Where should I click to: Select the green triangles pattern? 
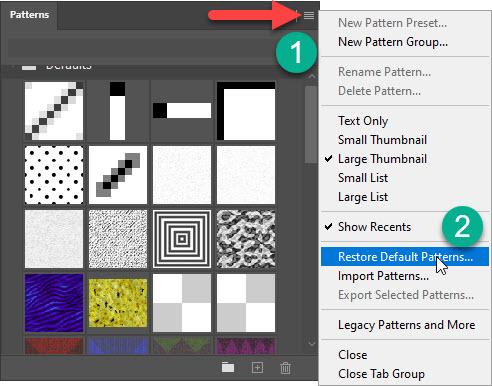click(x=182, y=346)
